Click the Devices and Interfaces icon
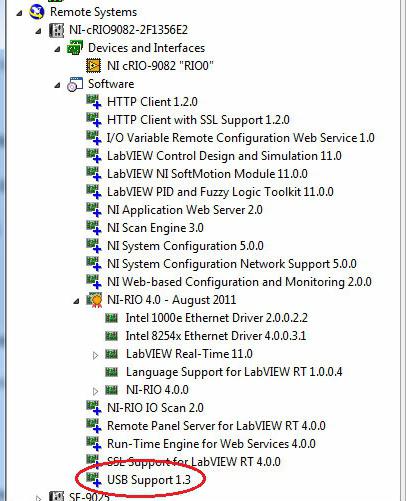 click(75, 48)
